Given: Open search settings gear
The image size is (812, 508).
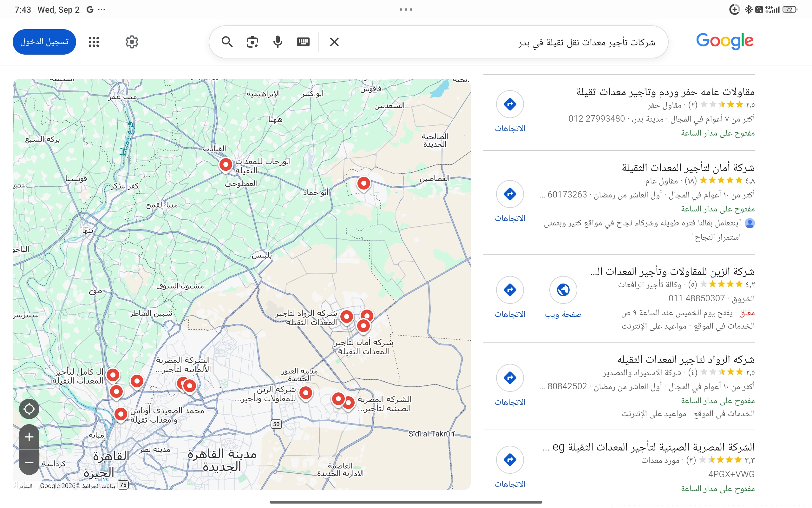Looking at the screenshot, I should (132, 42).
